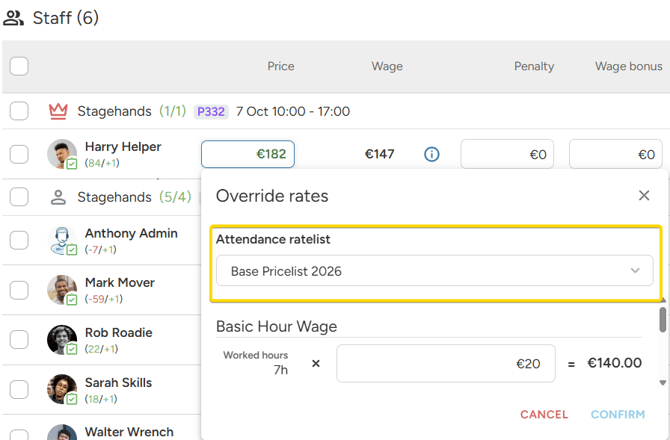
Task: Select Sarah Skills' row checkbox
Action: 19,390
